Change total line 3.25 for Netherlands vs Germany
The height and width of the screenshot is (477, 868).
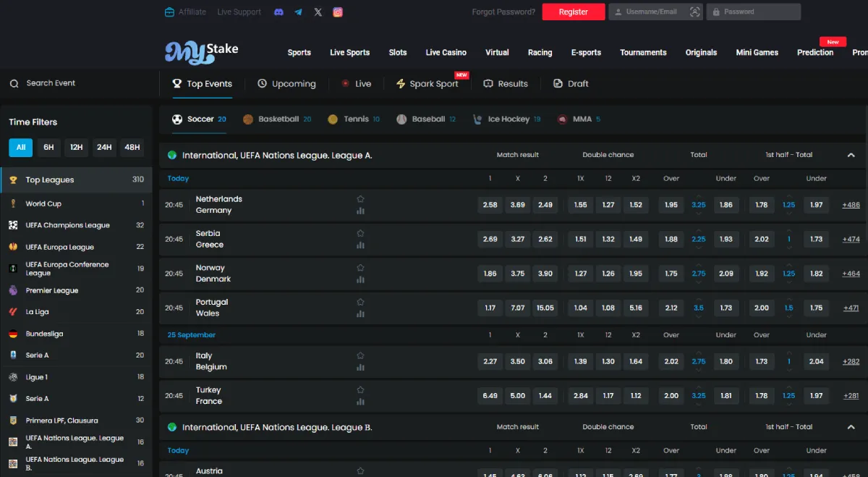click(x=699, y=205)
